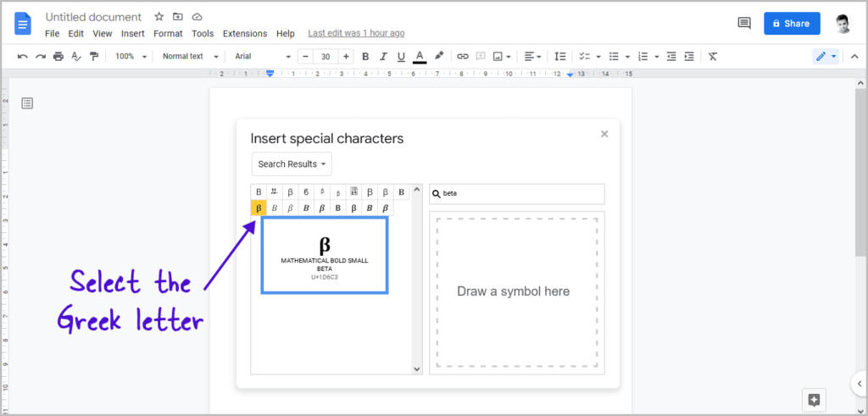The width and height of the screenshot is (868, 416).
Task: Open the Edit menu
Action: 75,33
